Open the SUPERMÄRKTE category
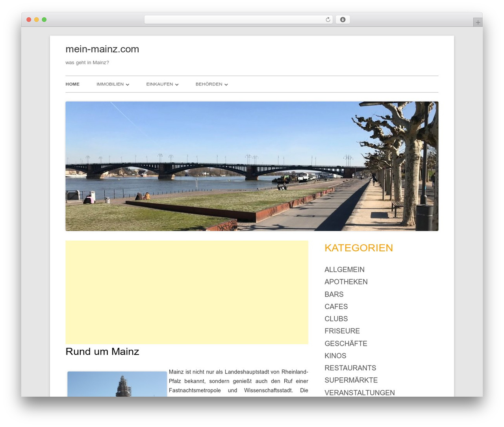 pyautogui.click(x=351, y=381)
